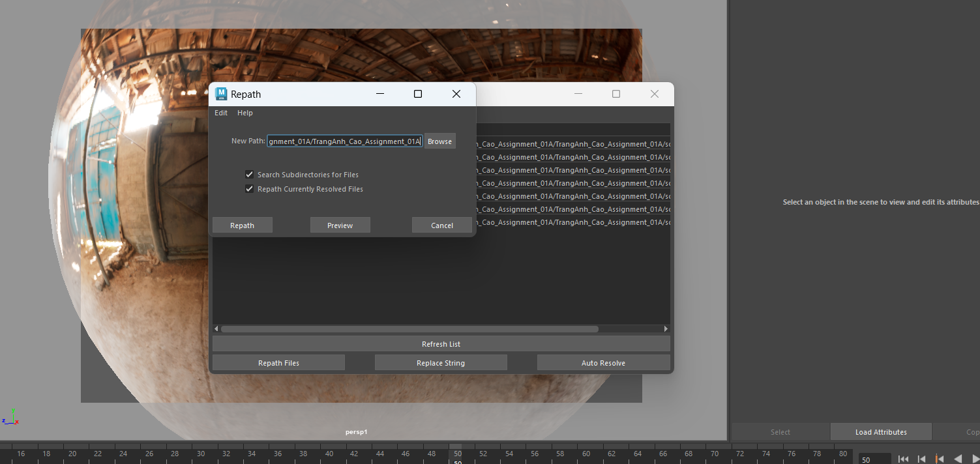The image size is (980, 464).
Task: Click the Replace String button
Action: click(x=441, y=363)
